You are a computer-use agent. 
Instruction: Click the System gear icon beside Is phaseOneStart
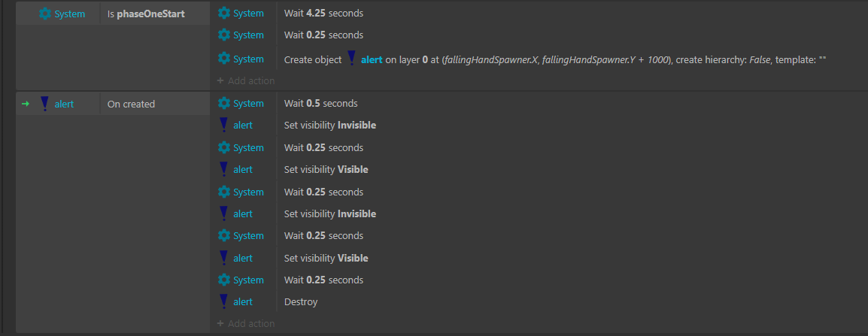45,14
